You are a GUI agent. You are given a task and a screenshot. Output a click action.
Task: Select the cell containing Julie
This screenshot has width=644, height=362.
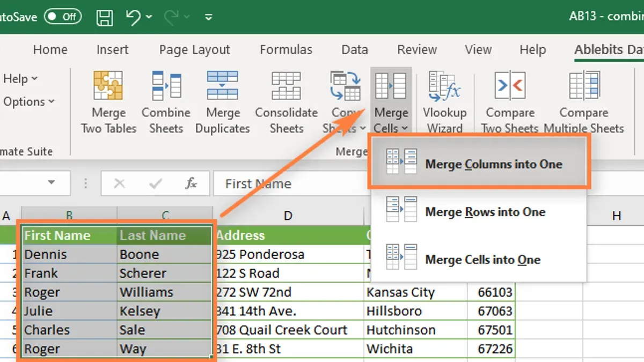[70, 311]
